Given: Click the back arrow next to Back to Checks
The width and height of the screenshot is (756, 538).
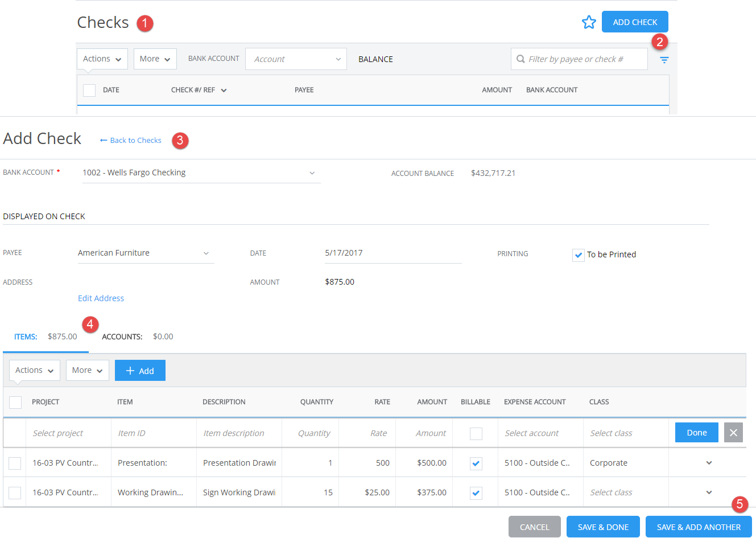Looking at the screenshot, I should coord(103,140).
